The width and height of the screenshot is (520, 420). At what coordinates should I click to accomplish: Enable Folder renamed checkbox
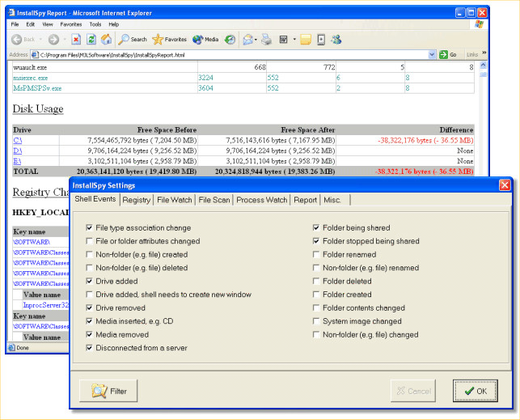pyautogui.click(x=316, y=254)
